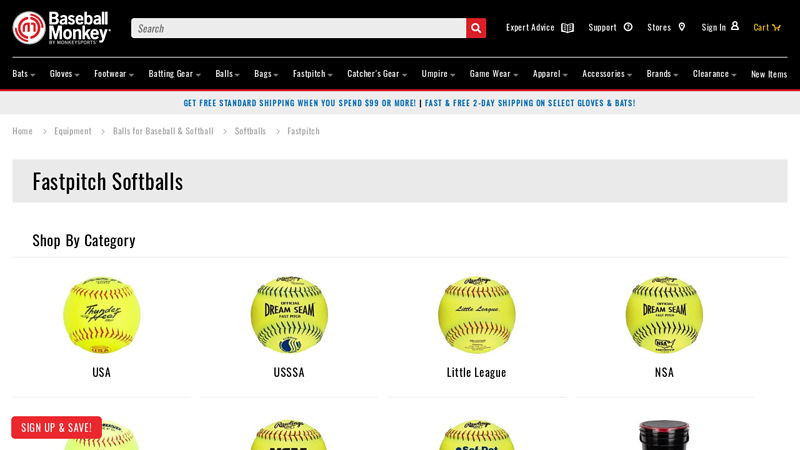Image resolution: width=800 pixels, height=450 pixels.
Task: Expand the Bags menu
Action: click(266, 74)
